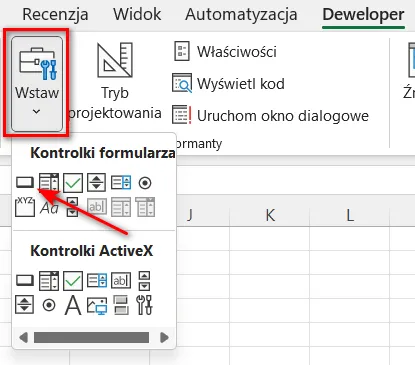Click the controls panel right scroll arrow

164,337
